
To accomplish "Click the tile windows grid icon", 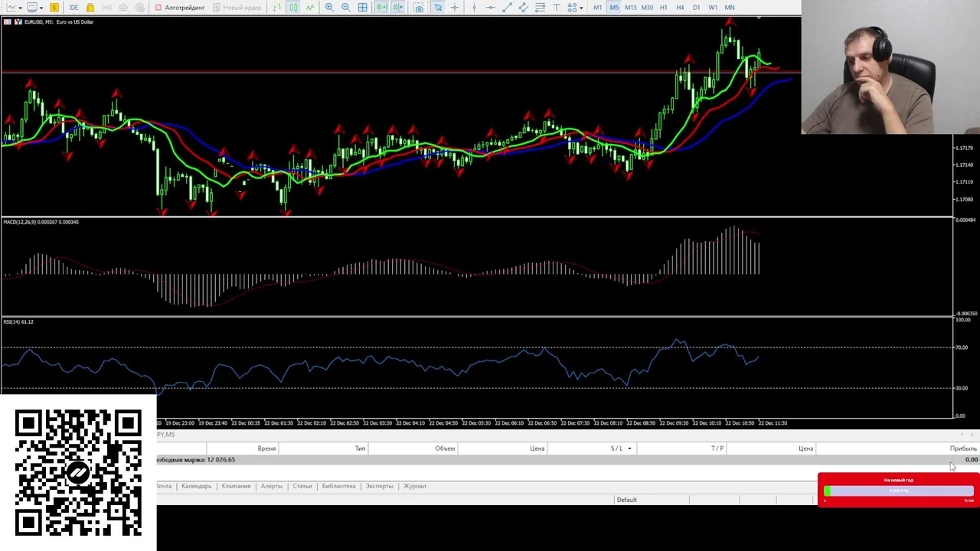I will tap(362, 7).
